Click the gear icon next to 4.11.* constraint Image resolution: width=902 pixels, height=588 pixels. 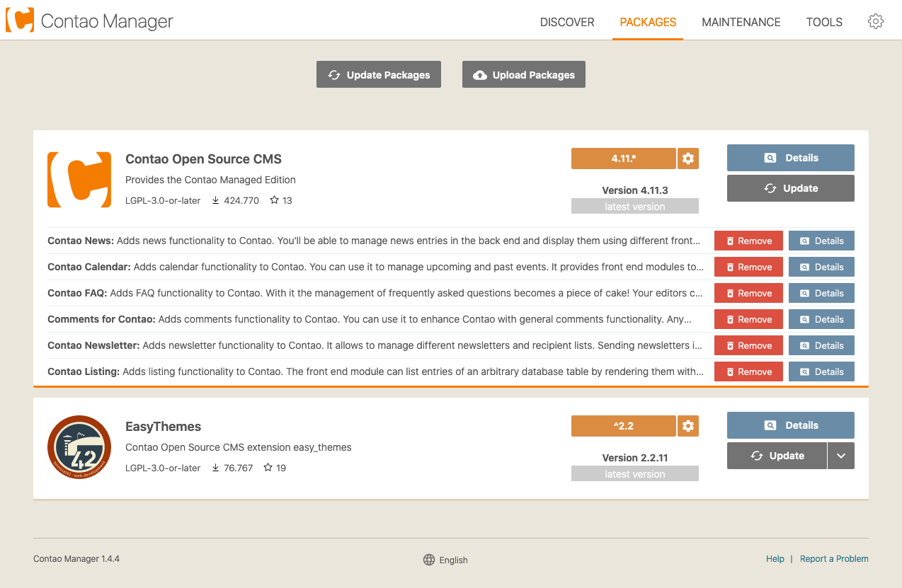coord(688,158)
